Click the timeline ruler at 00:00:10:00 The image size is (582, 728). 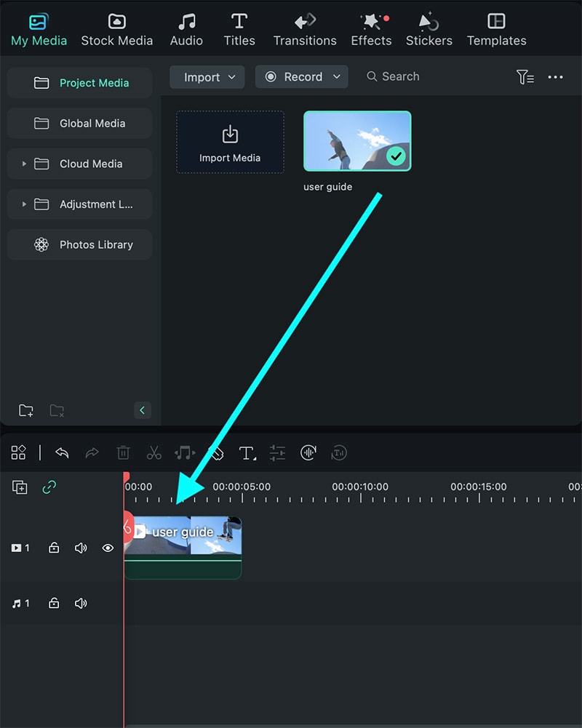pos(360,487)
